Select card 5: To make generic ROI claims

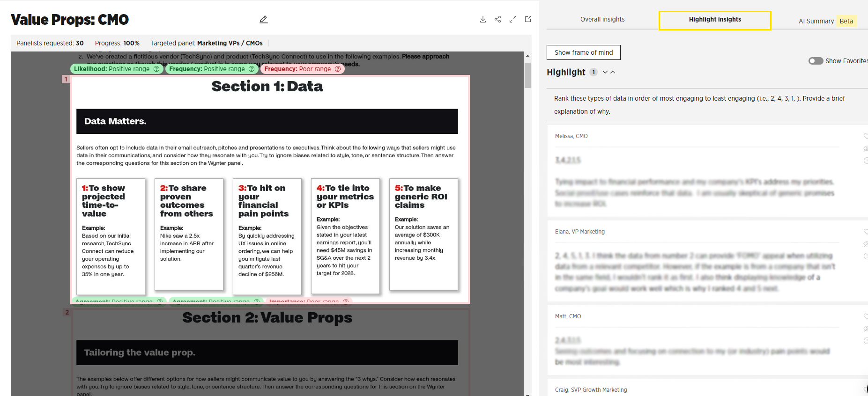tap(423, 234)
